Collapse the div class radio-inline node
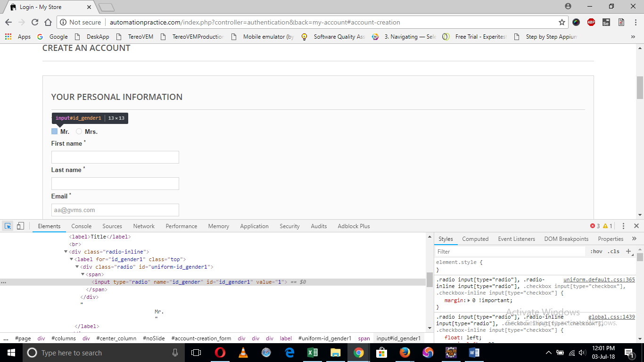The width and height of the screenshot is (644, 362). (66, 252)
